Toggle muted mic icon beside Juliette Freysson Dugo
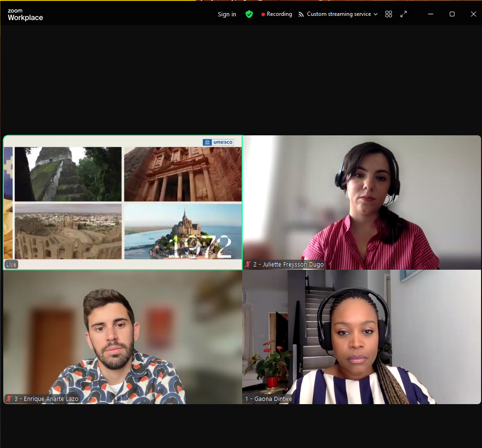 pyautogui.click(x=248, y=265)
